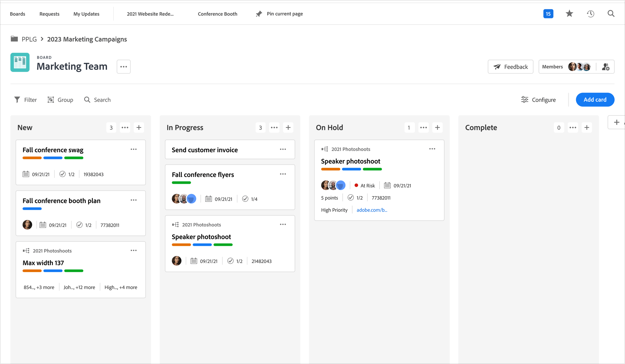
Task: Click the add member icon beside Members
Action: click(x=605, y=67)
